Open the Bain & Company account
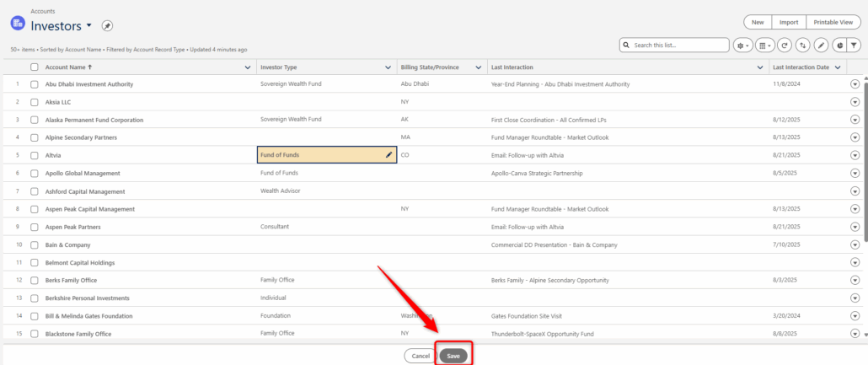Image resolution: width=868 pixels, height=365 pixels. (67, 244)
